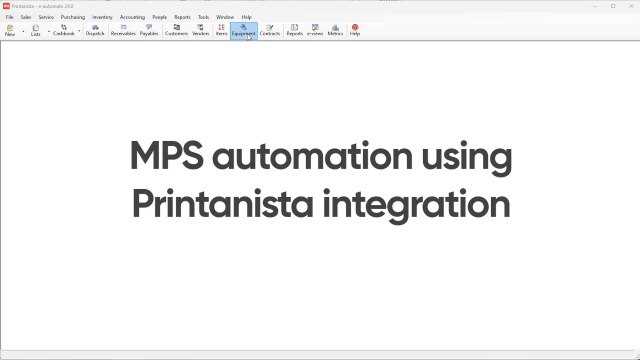This screenshot has width=640, height=360.
Task: Open the Inventory menu
Action: coord(102,17)
